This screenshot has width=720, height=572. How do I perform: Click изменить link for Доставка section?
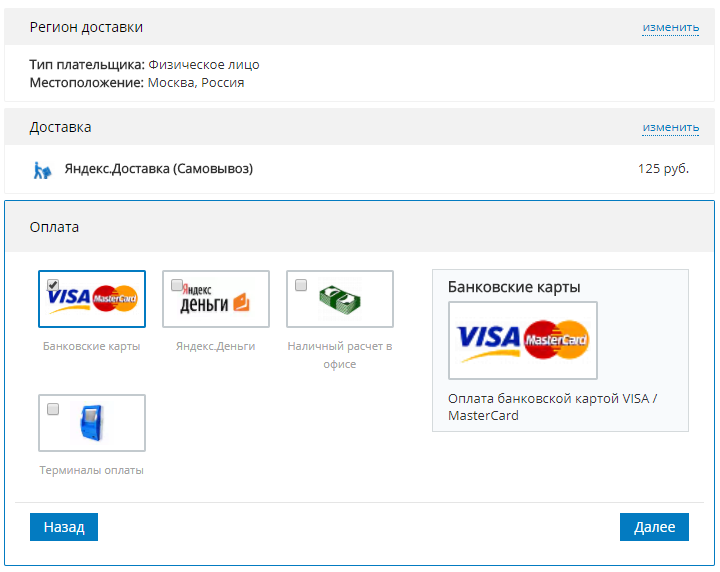click(x=670, y=127)
